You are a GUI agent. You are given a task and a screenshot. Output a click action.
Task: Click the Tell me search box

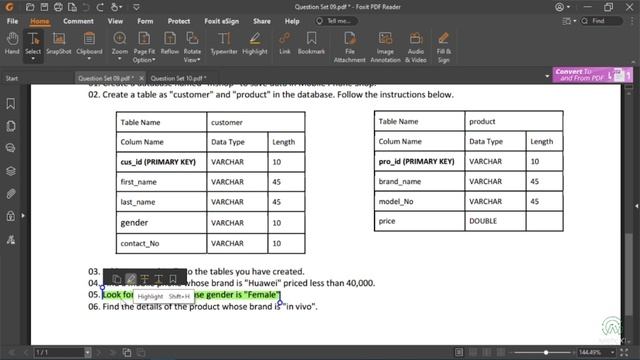pyautogui.click(x=336, y=21)
